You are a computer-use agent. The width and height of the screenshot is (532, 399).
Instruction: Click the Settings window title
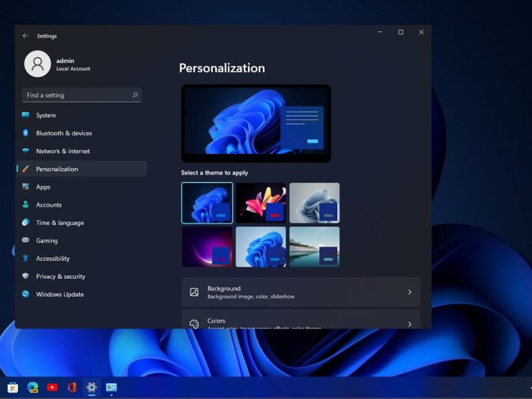click(47, 36)
